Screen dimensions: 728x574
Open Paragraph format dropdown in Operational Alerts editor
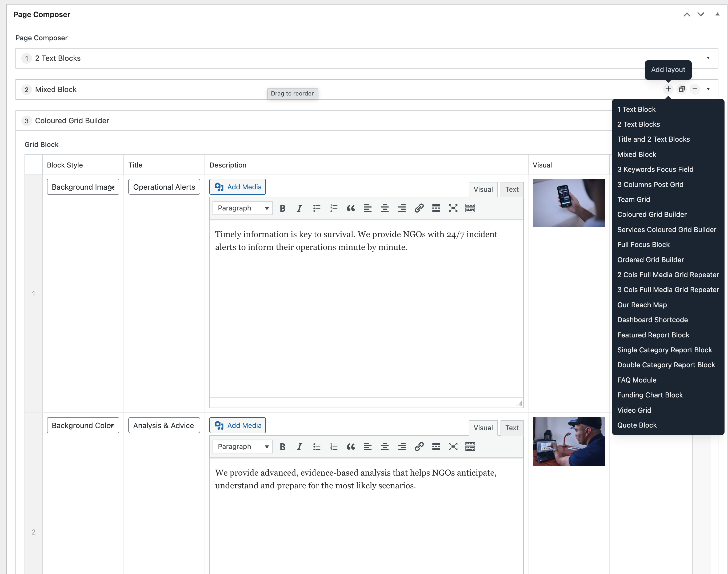tap(243, 208)
